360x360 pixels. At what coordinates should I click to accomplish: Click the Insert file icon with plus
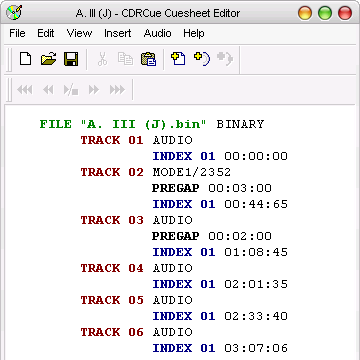178,59
